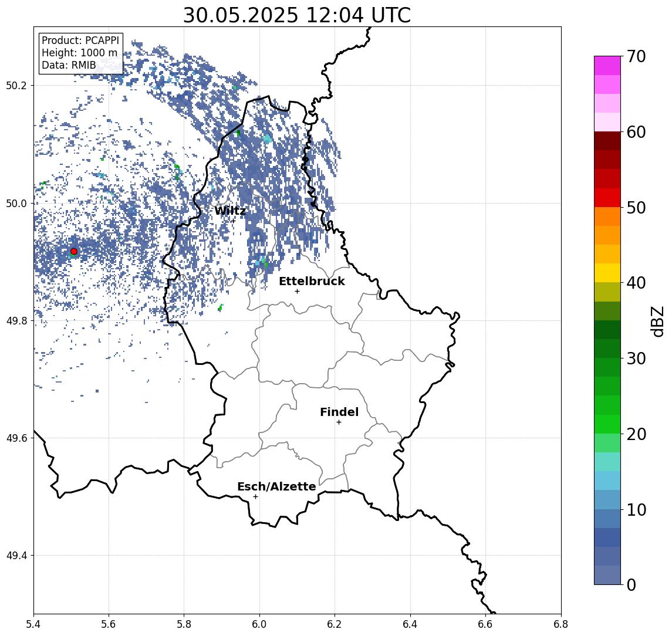Click the cross marker below Esch/Alzette
Screen dimensions: 672x636
click(255, 497)
